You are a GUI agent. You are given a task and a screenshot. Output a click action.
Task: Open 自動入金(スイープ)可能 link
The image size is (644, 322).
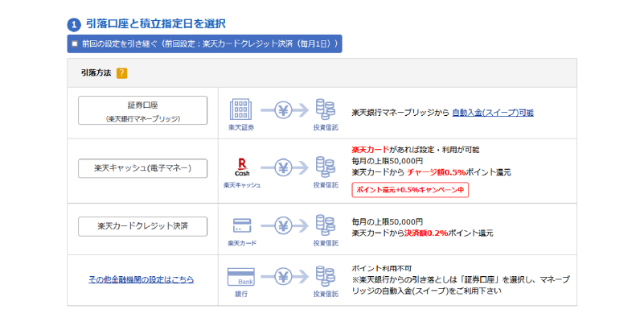493,112
